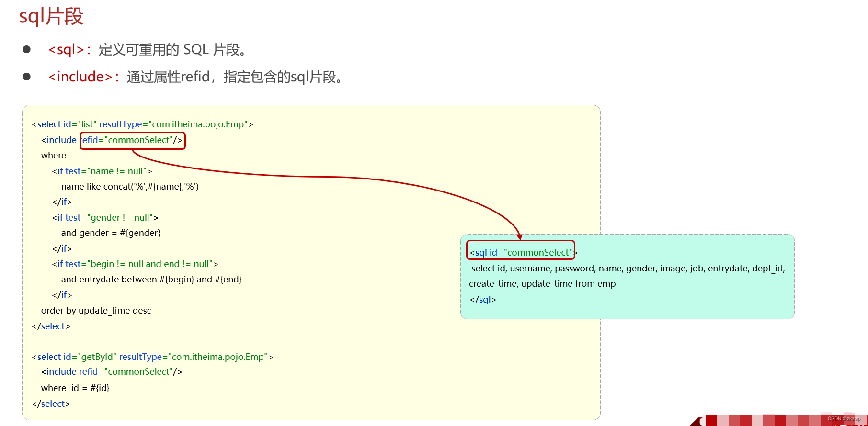This screenshot has width=868, height=426.
Task: Click the line 'order by update_time desc'
Action: [96, 311]
